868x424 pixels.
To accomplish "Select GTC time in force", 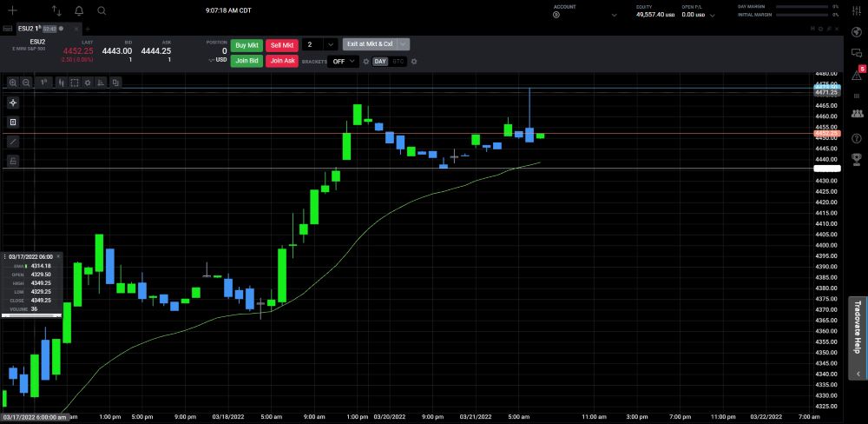I will 398,62.
